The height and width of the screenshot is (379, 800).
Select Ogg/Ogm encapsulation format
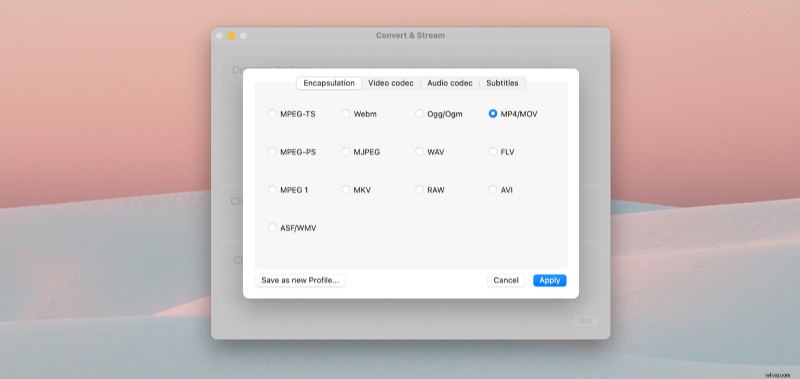pos(419,114)
